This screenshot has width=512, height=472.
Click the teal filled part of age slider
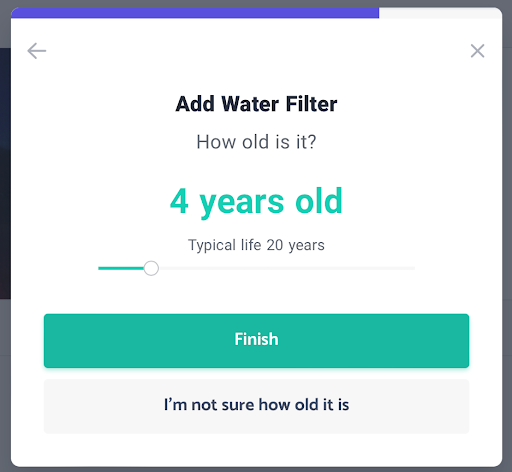[x=121, y=268]
